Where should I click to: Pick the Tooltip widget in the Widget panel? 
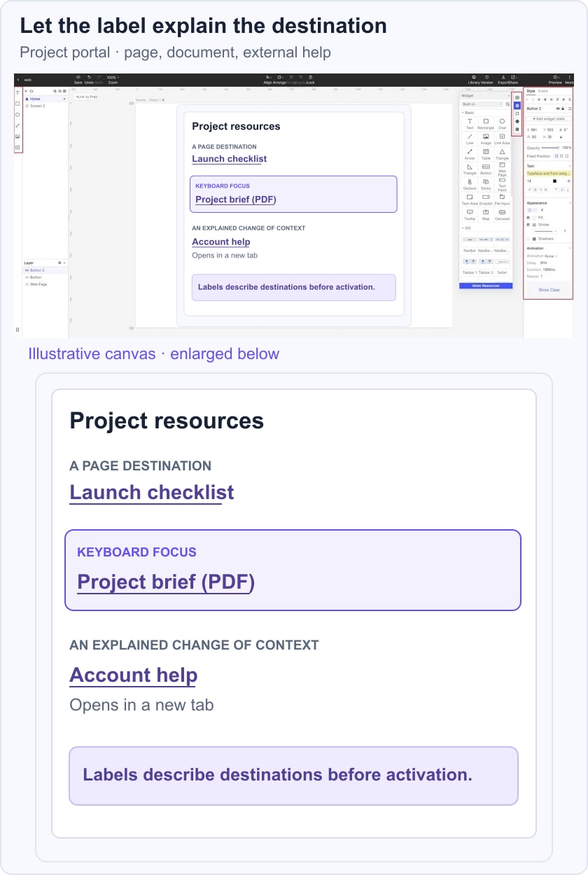click(x=470, y=214)
